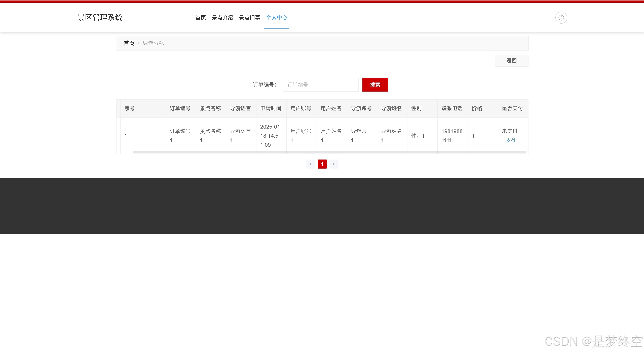Image resolution: width=644 pixels, height=352 pixels.
Task: Click the 申请时间 column header
Action: (x=271, y=108)
